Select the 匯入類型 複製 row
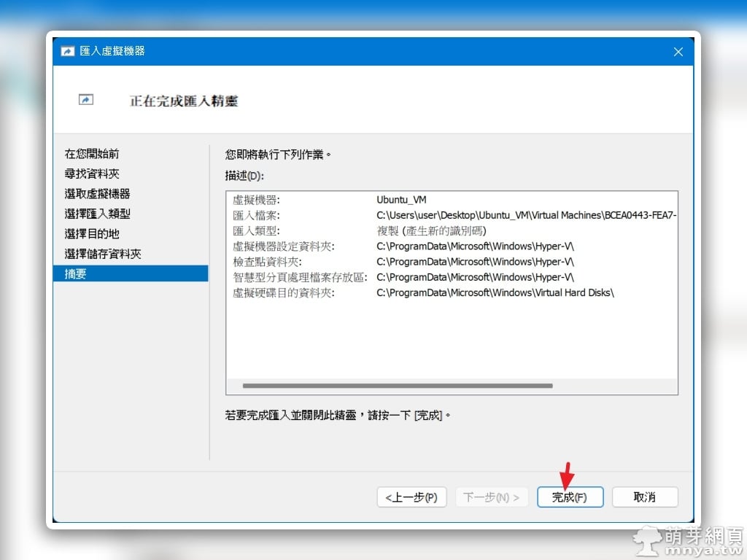Image resolution: width=747 pixels, height=560 pixels. click(430, 230)
